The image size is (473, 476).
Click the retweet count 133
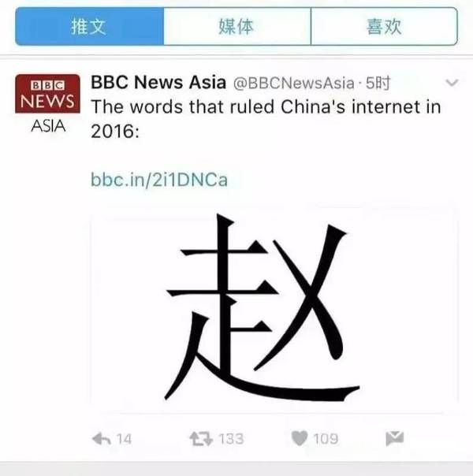point(231,439)
